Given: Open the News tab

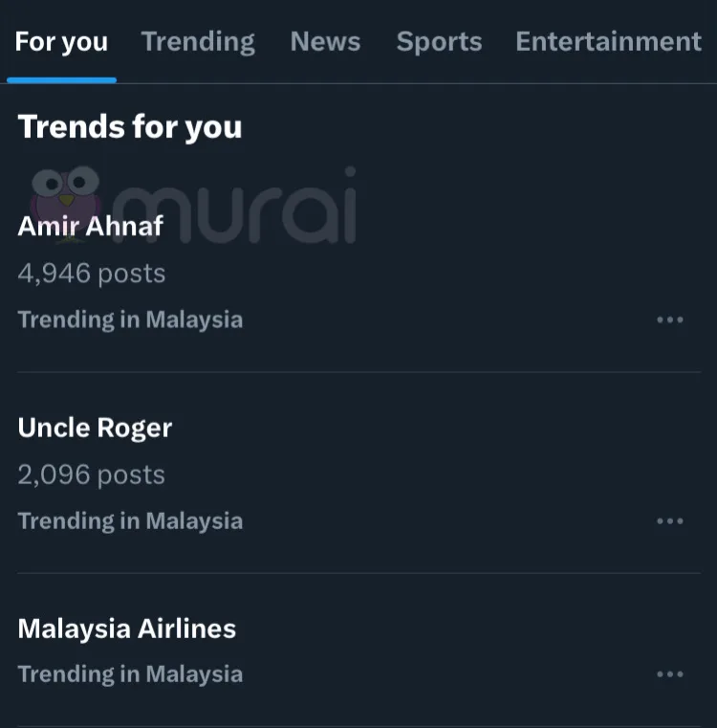Looking at the screenshot, I should point(325,42).
